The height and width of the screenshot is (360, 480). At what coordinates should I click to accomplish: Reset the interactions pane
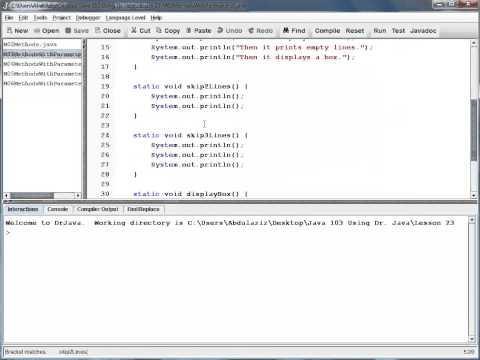tap(355, 31)
